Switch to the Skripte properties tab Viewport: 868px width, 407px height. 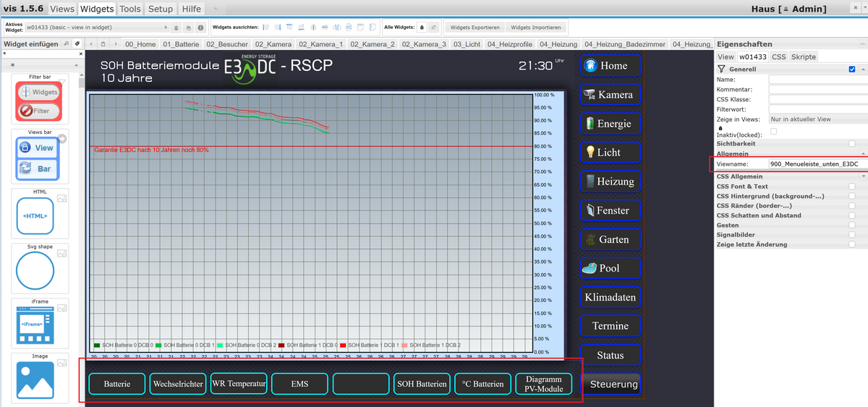pos(804,56)
